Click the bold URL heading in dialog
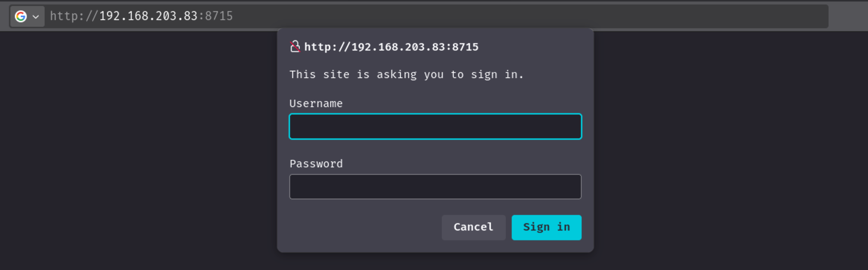Viewport: 868px width, 270px height. [x=391, y=47]
